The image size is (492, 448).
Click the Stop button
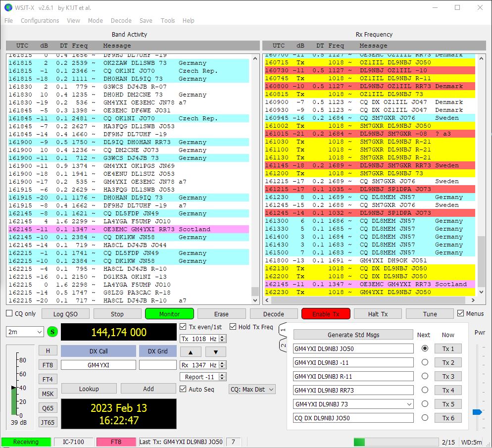point(117,314)
